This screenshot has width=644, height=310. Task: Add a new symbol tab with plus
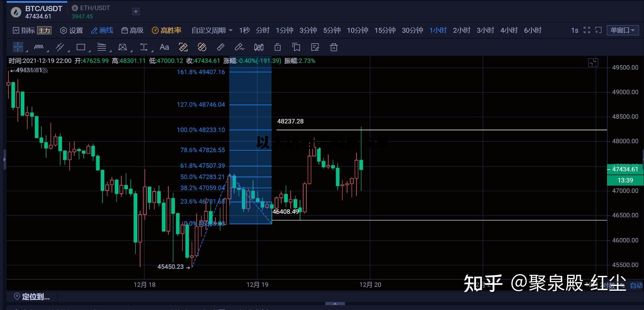click(x=136, y=11)
